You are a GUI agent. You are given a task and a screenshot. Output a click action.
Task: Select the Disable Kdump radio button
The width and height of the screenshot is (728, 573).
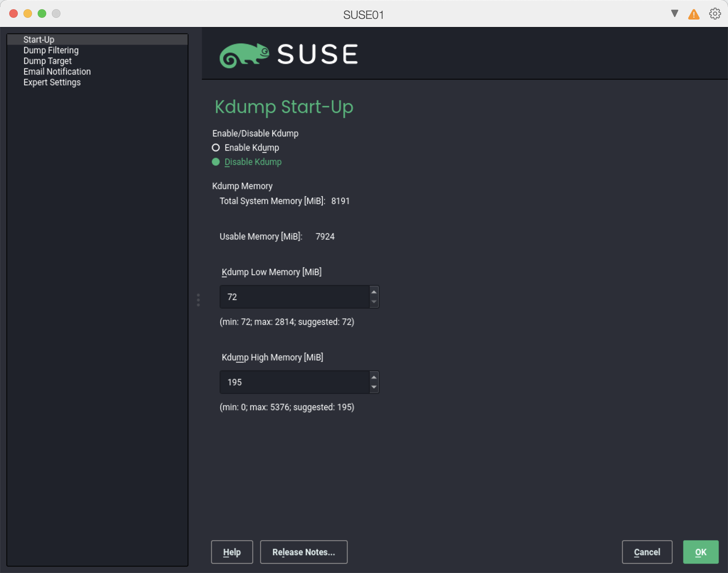[216, 162]
